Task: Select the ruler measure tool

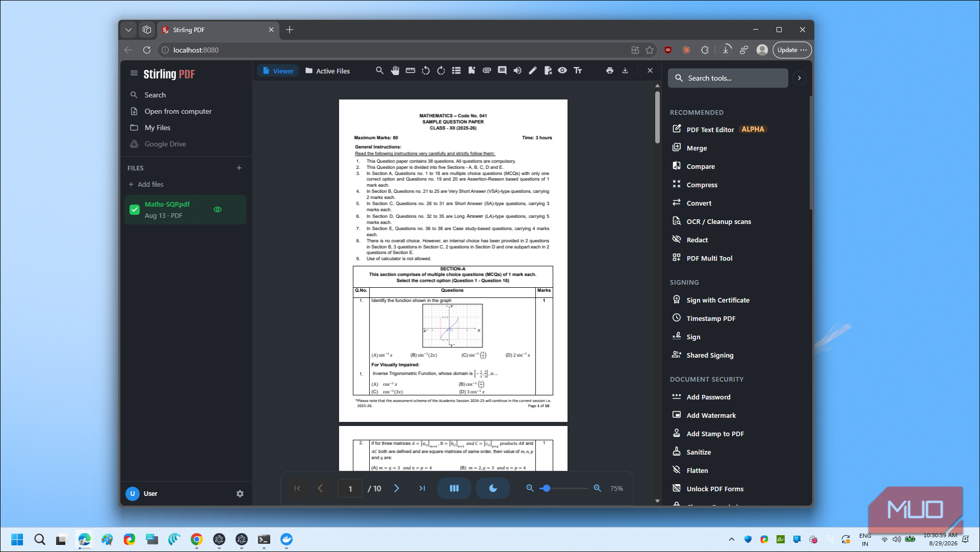Action: coord(410,70)
